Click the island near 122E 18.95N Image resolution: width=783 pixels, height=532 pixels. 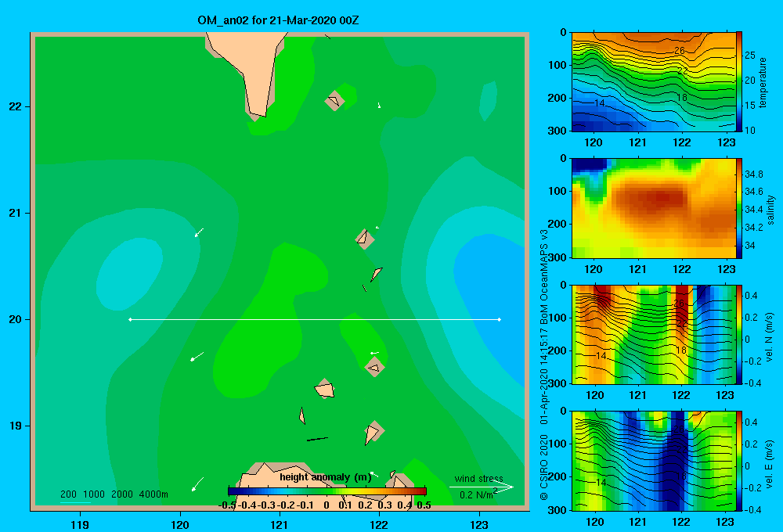(x=373, y=432)
